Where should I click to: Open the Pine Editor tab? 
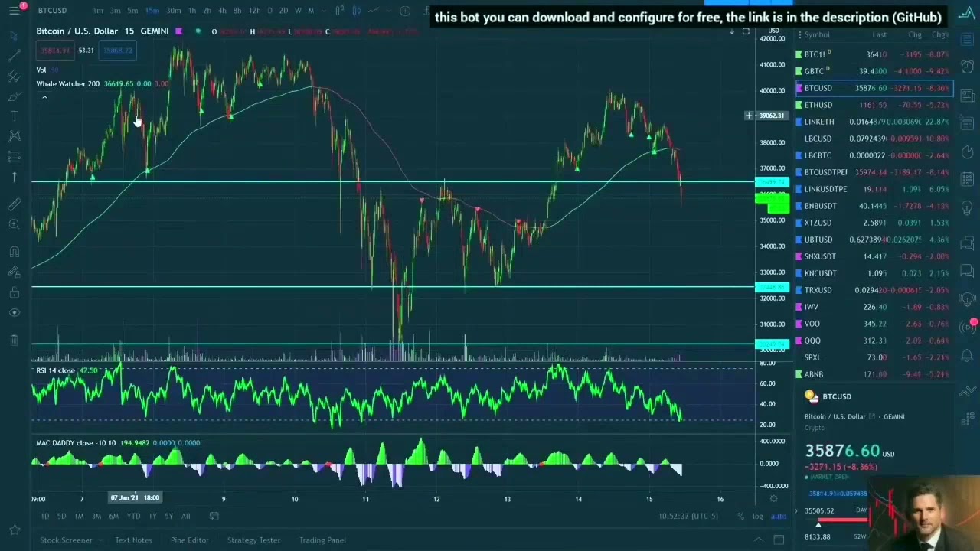click(189, 540)
